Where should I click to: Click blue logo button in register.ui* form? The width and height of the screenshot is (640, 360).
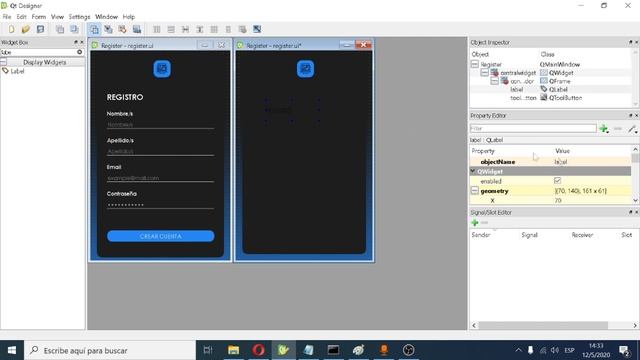[x=305, y=69]
